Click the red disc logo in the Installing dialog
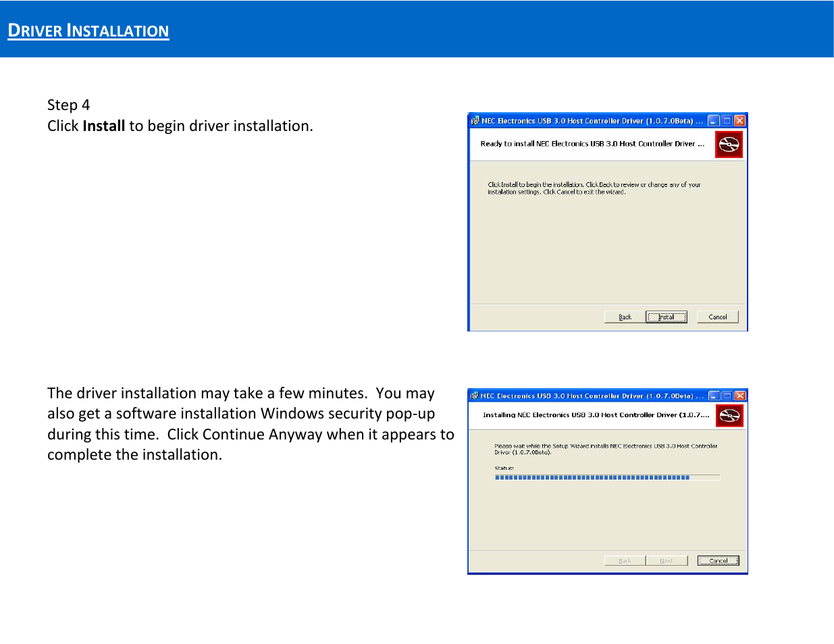This screenshot has height=644, width=834. coord(729,416)
